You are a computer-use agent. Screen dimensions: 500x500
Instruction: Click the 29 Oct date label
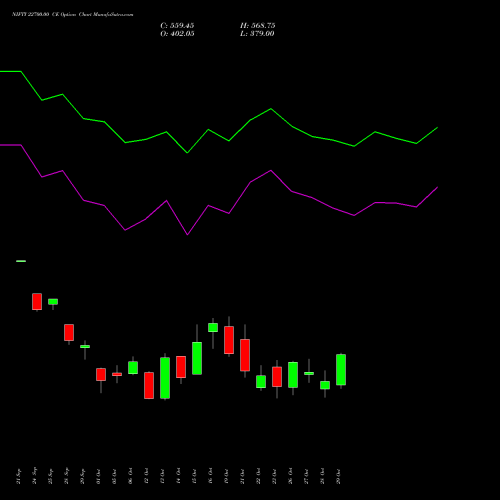[x=339, y=477]
